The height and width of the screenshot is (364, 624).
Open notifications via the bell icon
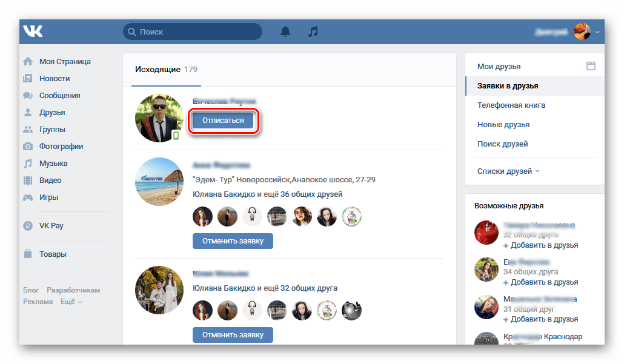pos(285,31)
